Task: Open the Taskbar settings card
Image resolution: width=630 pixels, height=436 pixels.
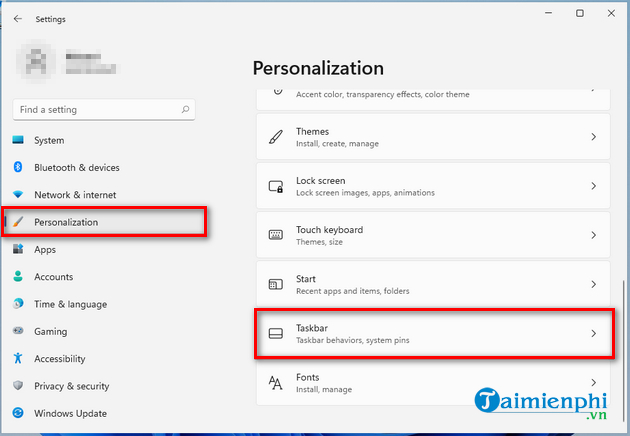Action: pos(433,334)
